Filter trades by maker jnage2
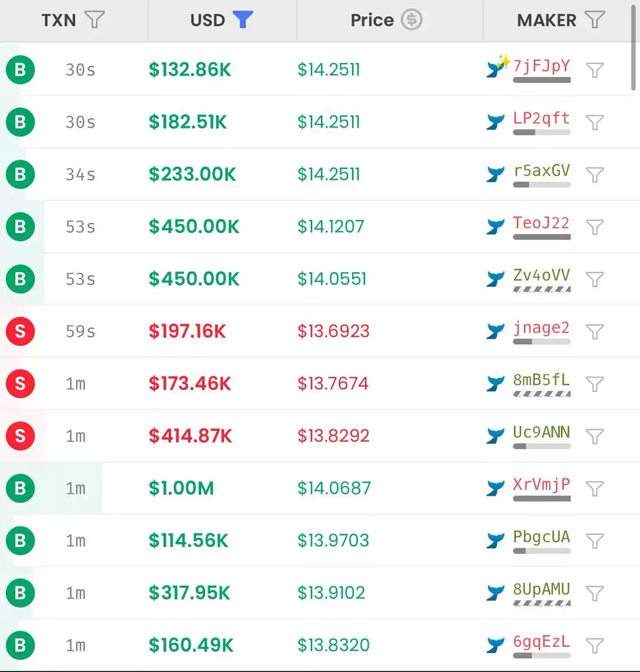Image resolution: width=640 pixels, height=672 pixels. pyautogui.click(x=595, y=332)
